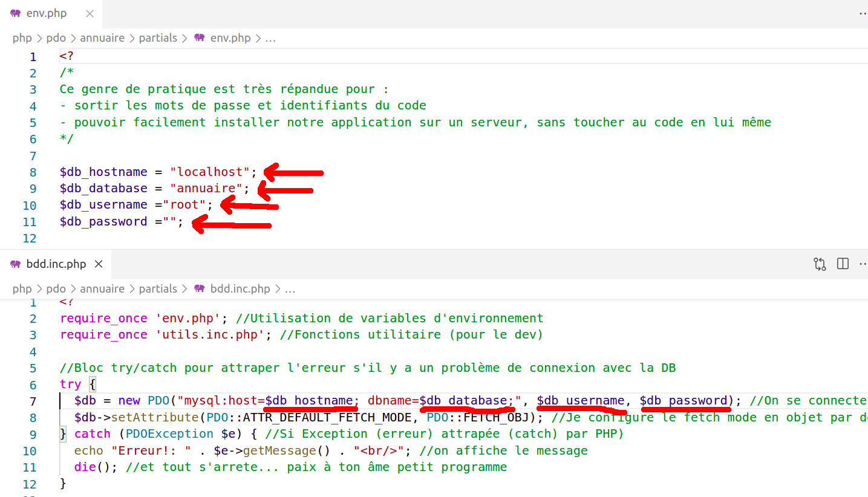Image resolution: width=868 pixels, height=497 pixels.
Task: Click the Open Changes compare icon
Action: pos(820,264)
